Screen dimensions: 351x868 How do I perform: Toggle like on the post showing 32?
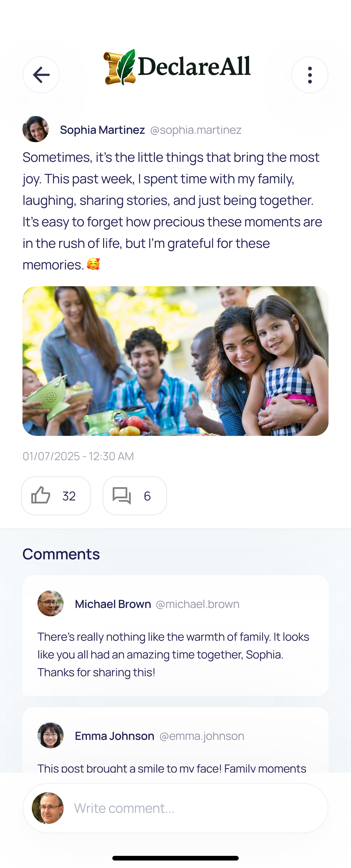pos(56,496)
